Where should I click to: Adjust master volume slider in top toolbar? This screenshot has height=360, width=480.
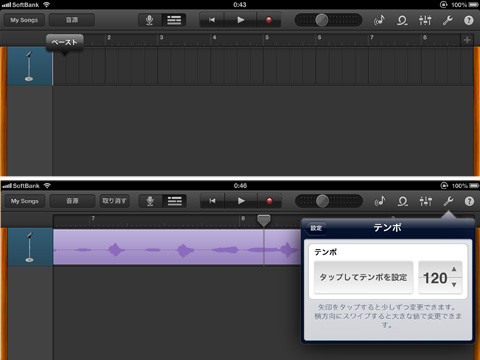322,20
